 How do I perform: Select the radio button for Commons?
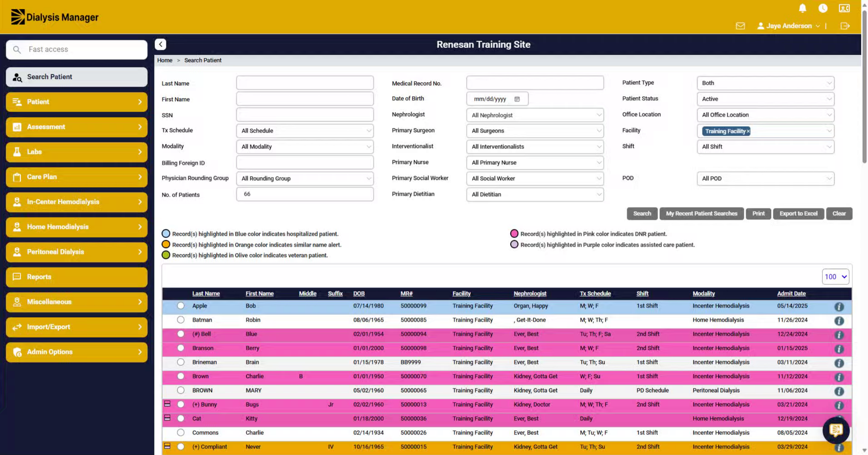[x=180, y=433]
